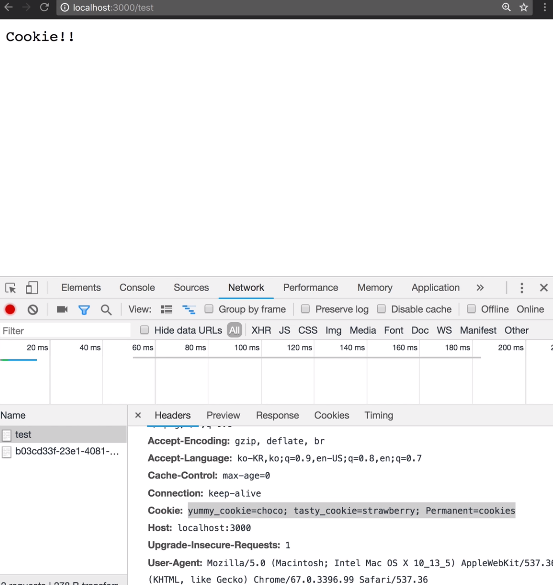
Task: Open the Online throttling dropdown
Action: coord(530,309)
